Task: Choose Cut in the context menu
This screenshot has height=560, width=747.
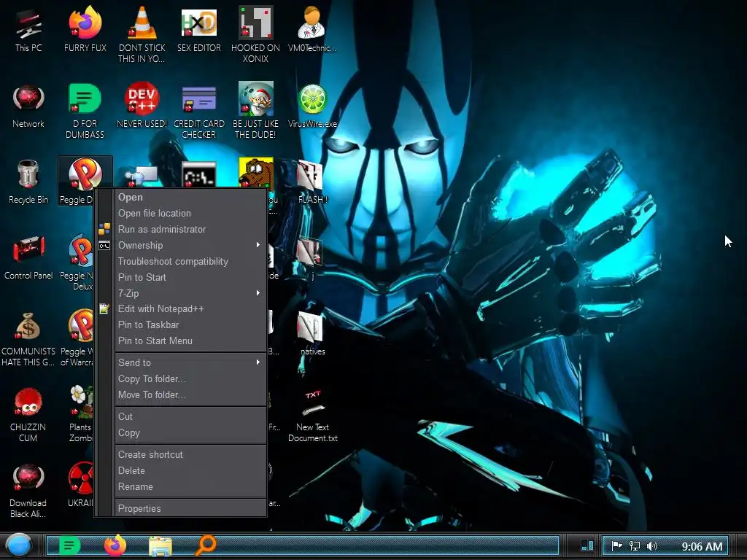Action: [x=190, y=416]
